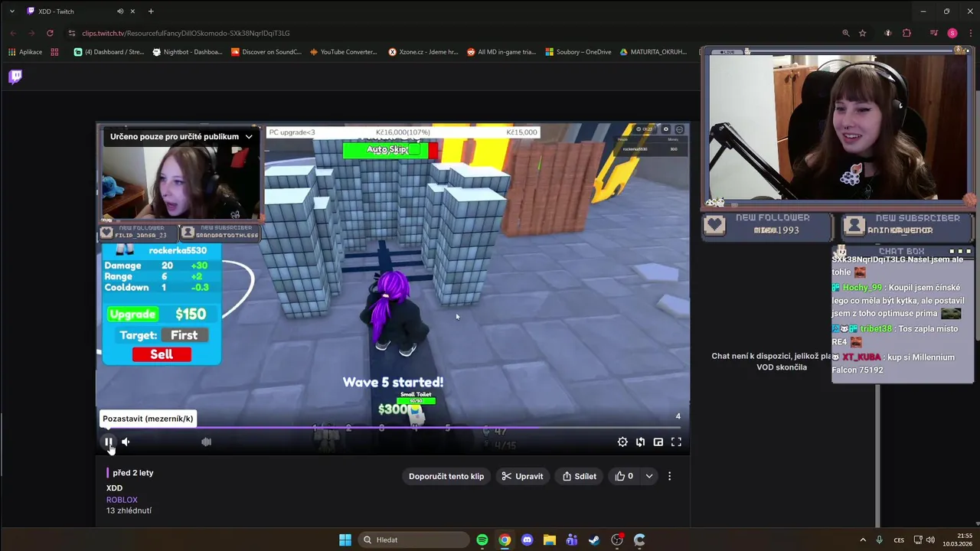The image size is (980, 551).
Task: Open Discover on SoundC... bookmark
Action: 266,52
